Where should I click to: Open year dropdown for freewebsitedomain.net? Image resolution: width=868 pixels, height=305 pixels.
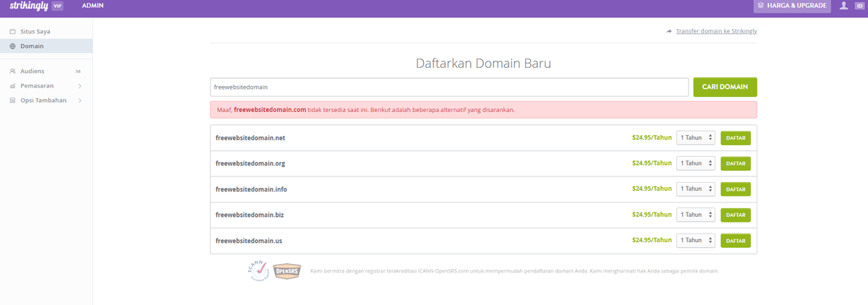(x=696, y=137)
